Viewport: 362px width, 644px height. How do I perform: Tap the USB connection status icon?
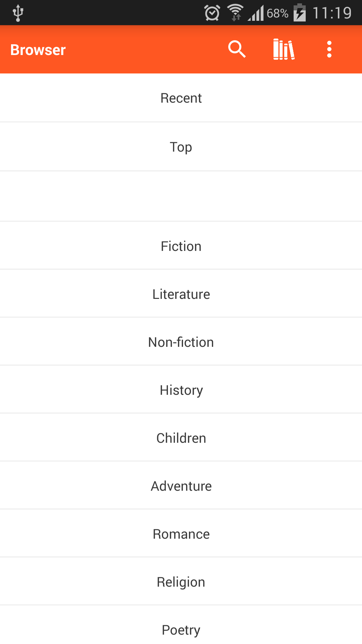[18, 13]
